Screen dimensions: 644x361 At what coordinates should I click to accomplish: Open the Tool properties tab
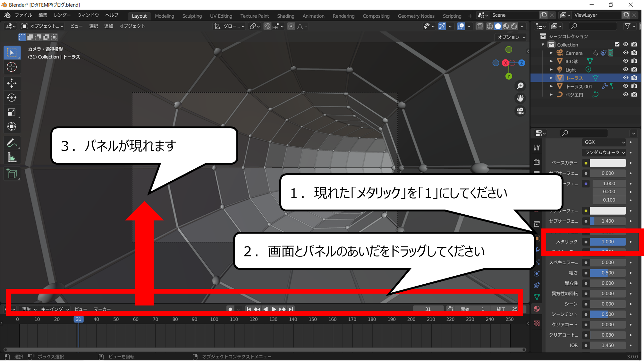(537, 148)
